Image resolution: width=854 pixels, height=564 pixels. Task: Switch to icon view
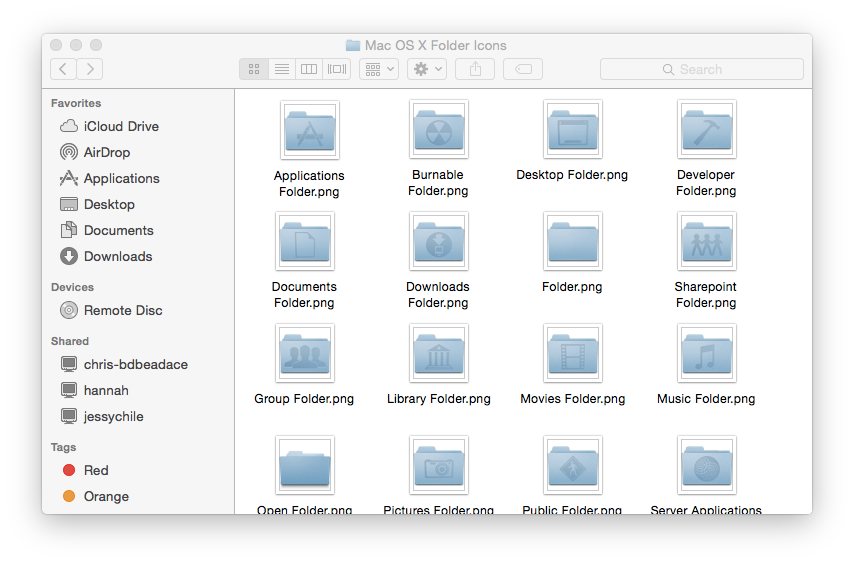tap(254, 69)
